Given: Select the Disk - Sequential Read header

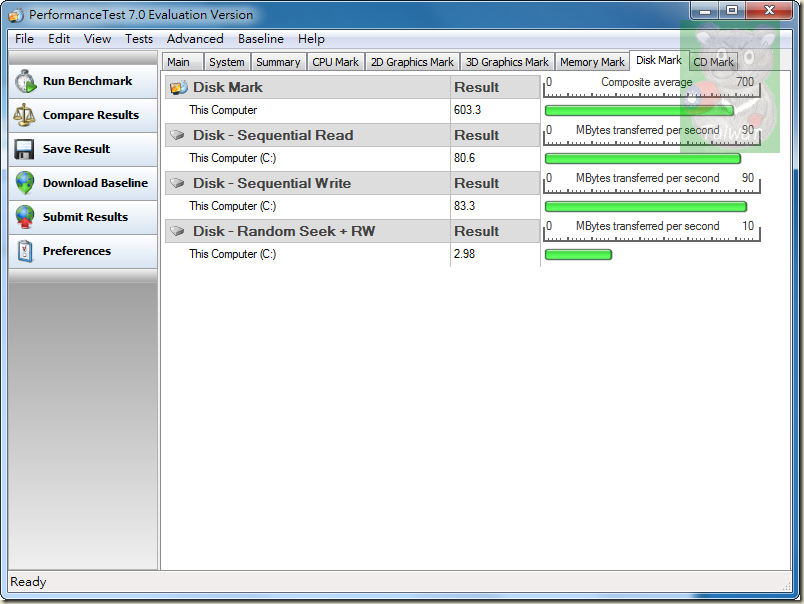Looking at the screenshot, I should [x=273, y=135].
